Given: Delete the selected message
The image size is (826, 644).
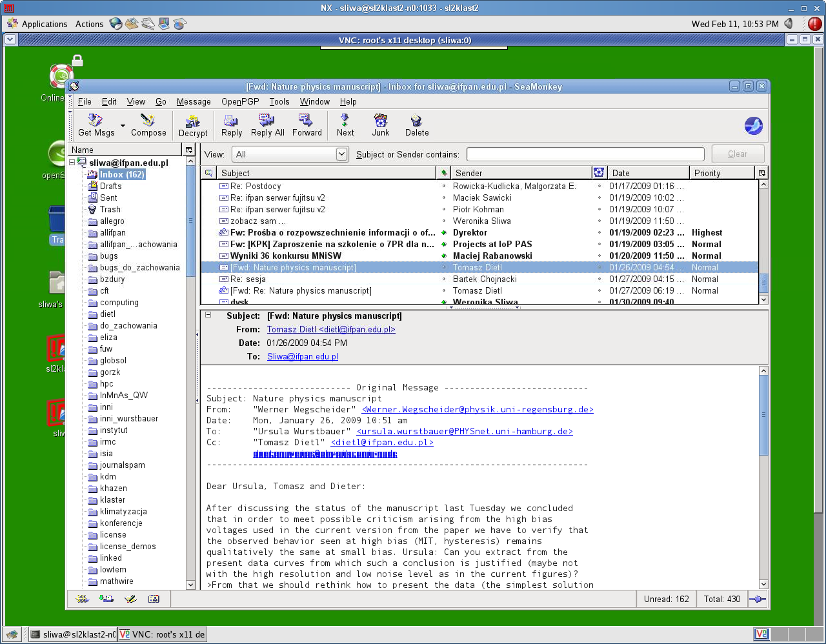Looking at the screenshot, I should coord(416,125).
